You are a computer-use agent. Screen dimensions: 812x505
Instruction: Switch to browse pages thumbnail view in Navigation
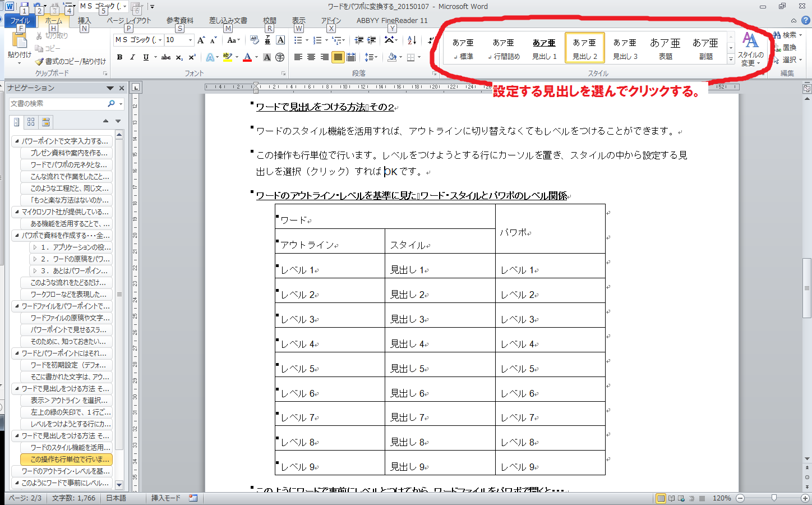[x=31, y=121]
